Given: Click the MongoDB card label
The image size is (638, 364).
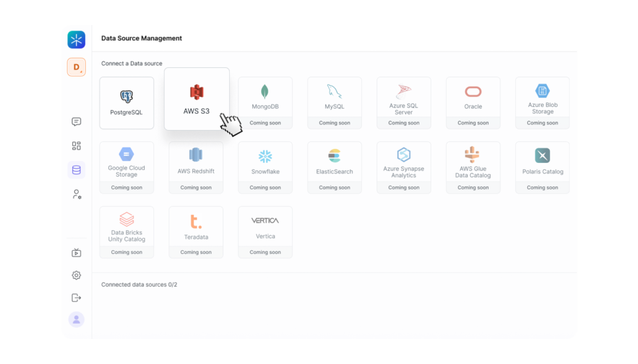Looking at the screenshot, I should [265, 106].
